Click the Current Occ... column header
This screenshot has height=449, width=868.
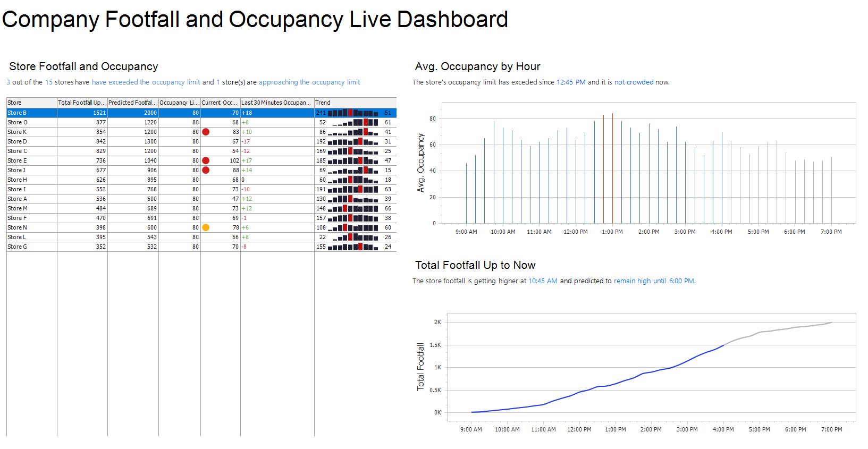(x=220, y=103)
